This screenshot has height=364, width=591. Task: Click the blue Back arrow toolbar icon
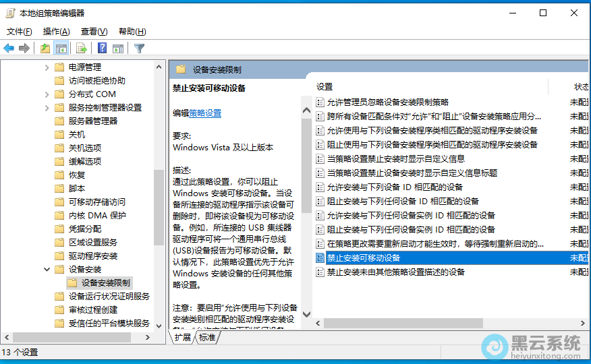pos(9,48)
